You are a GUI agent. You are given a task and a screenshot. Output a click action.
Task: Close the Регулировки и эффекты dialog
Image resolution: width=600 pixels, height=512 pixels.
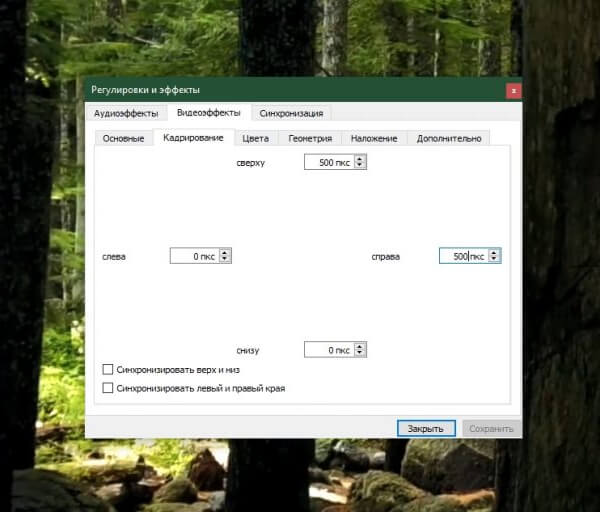(x=514, y=91)
